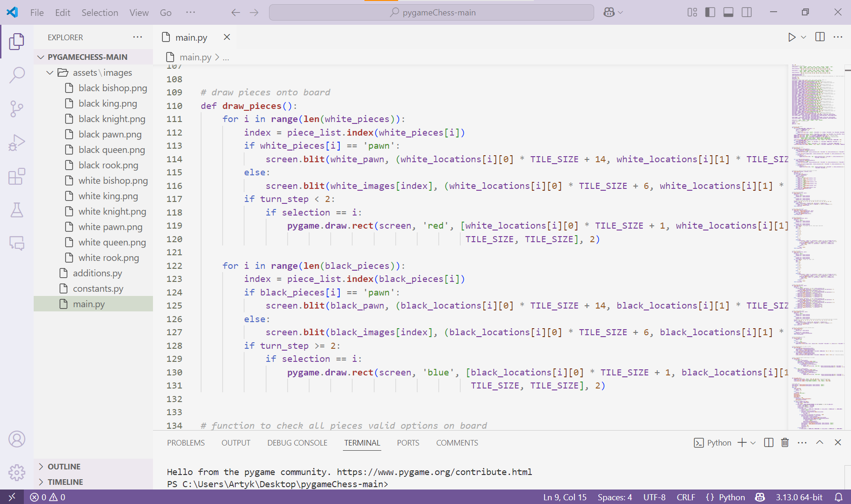Screen dimensions: 851x504
Task: Open the Selection menu
Action: (x=100, y=13)
